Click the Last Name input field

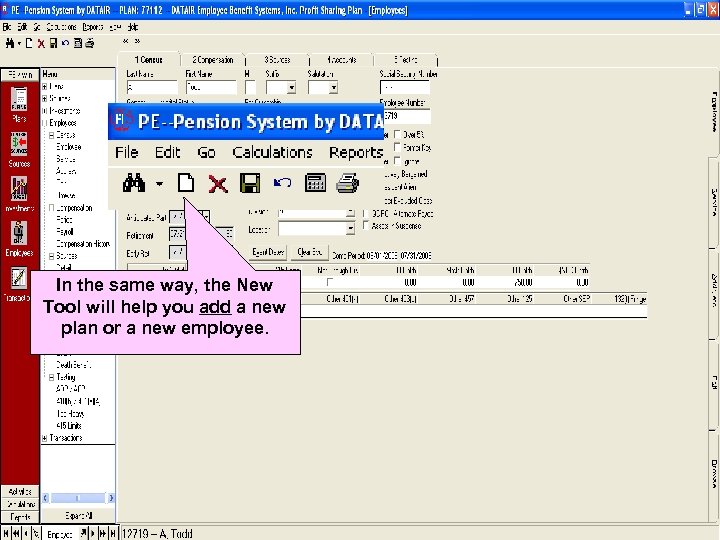point(152,87)
